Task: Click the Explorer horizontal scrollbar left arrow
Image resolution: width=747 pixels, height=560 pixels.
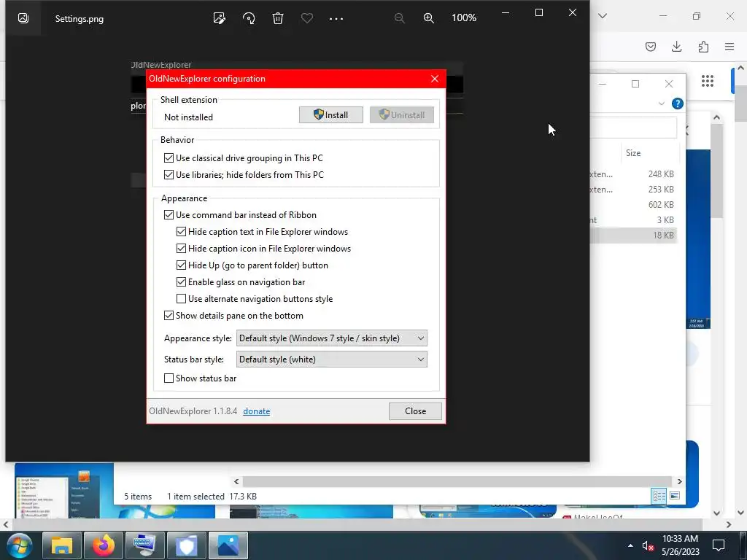Action: coord(236,481)
